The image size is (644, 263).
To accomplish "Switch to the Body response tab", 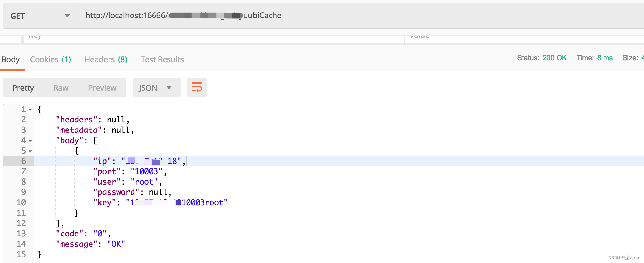I will point(11,60).
